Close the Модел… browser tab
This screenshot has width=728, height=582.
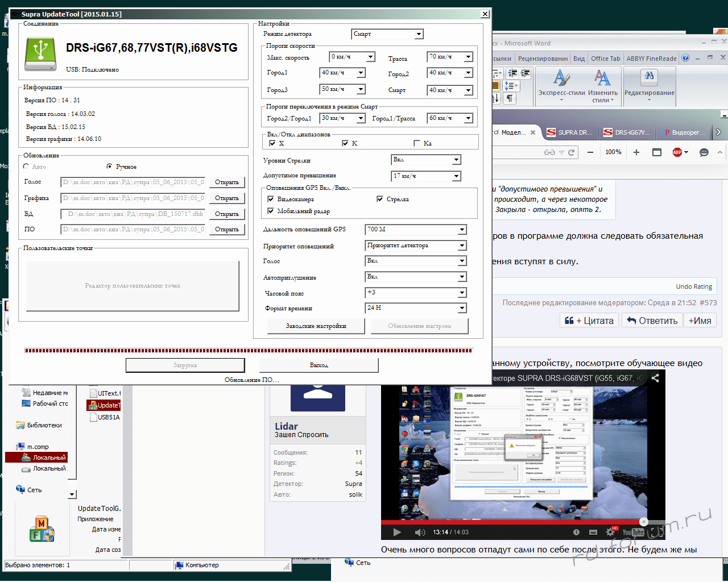[533, 132]
